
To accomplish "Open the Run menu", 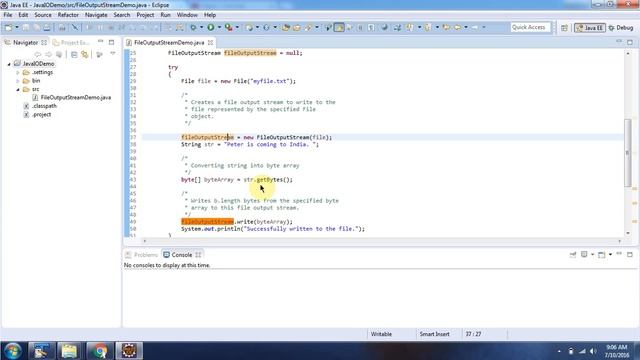I will click(165, 15).
